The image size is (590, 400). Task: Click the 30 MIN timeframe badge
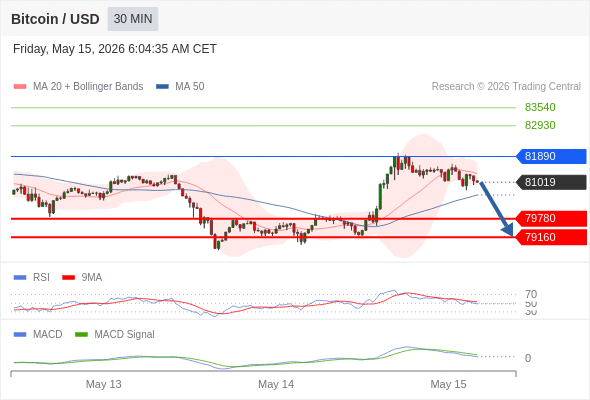[133, 19]
